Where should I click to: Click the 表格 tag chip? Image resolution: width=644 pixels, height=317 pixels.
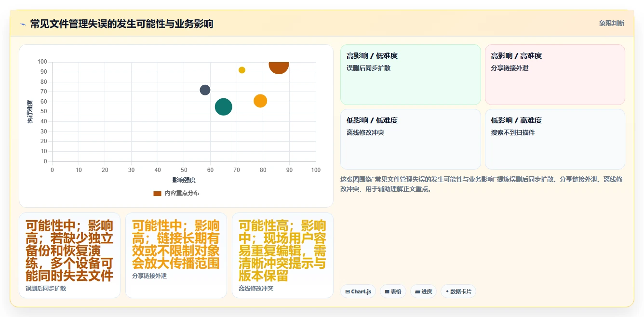pyautogui.click(x=393, y=291)
